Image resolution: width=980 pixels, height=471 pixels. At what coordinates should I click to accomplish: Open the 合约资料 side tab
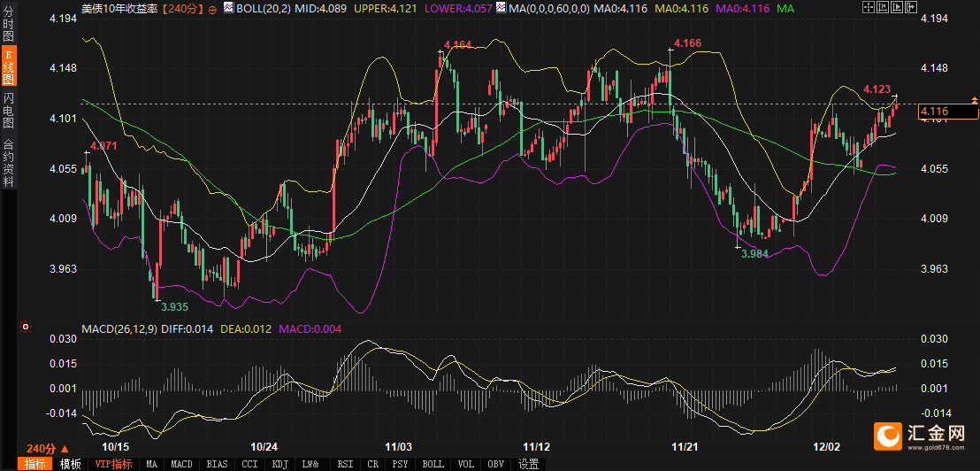click(9, 162)
